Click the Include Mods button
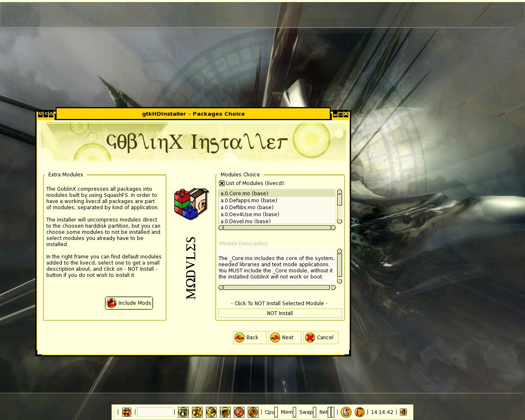525x420 pixels. (129, 303)
